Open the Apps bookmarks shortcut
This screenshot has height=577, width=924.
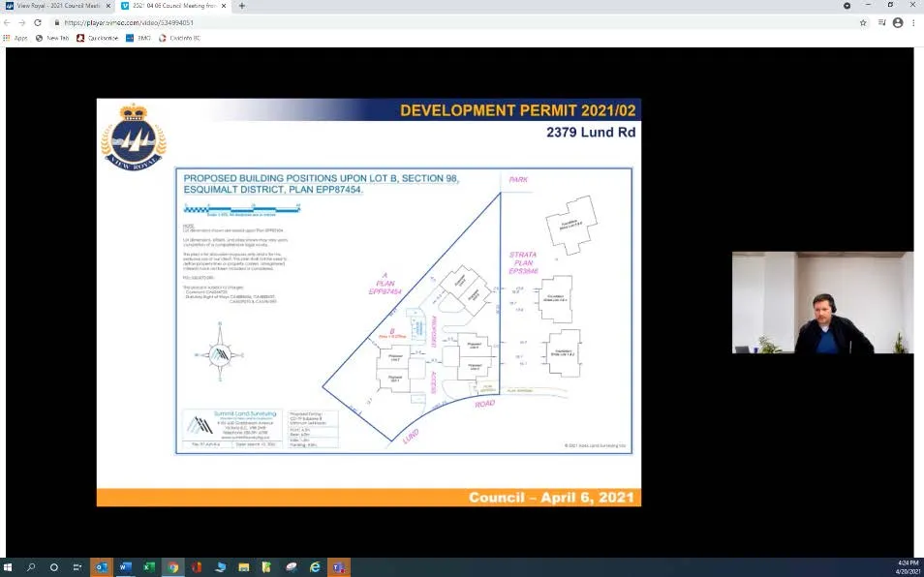click(15, 38)
